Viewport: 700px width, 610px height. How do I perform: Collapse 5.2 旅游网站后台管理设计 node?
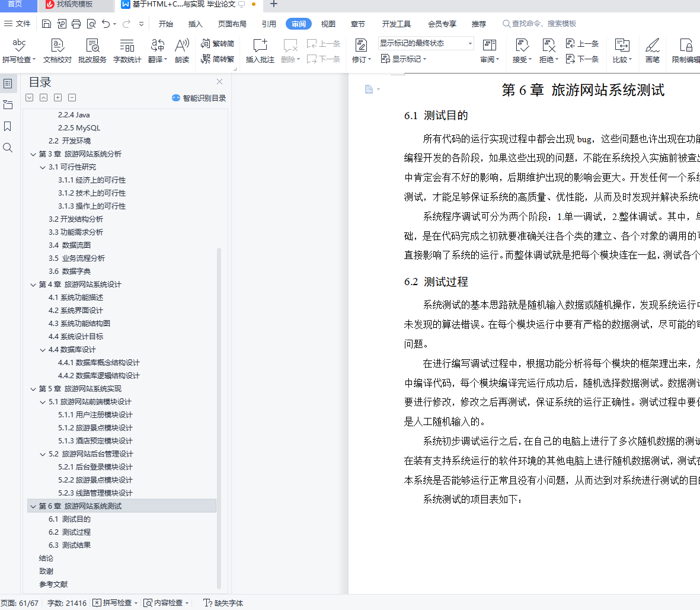click(x=43, y=454)
